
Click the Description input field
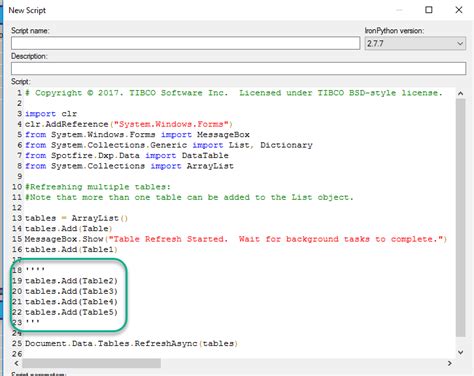point(238,69)
